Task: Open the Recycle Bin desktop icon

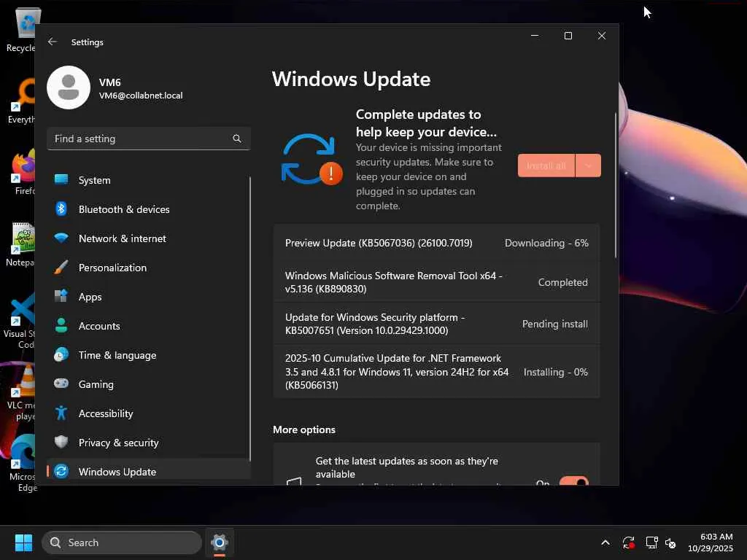Action: [x=23, y=30]
